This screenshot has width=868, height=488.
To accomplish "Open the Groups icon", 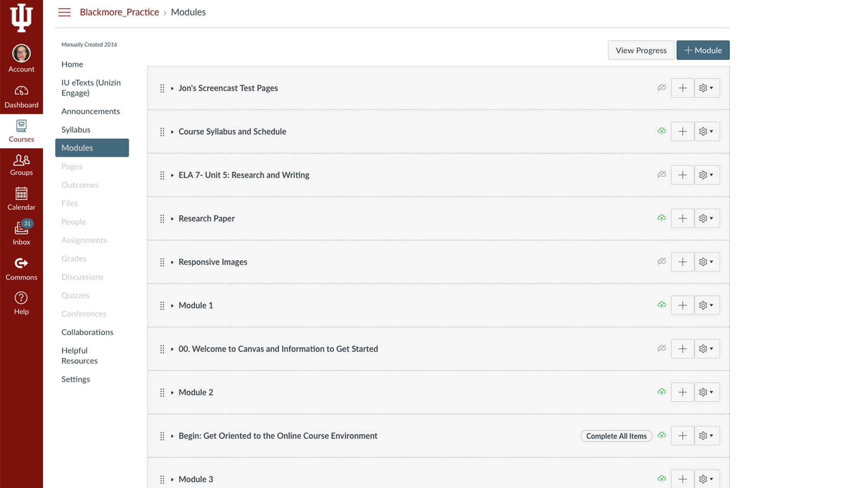I will [21, 160].
